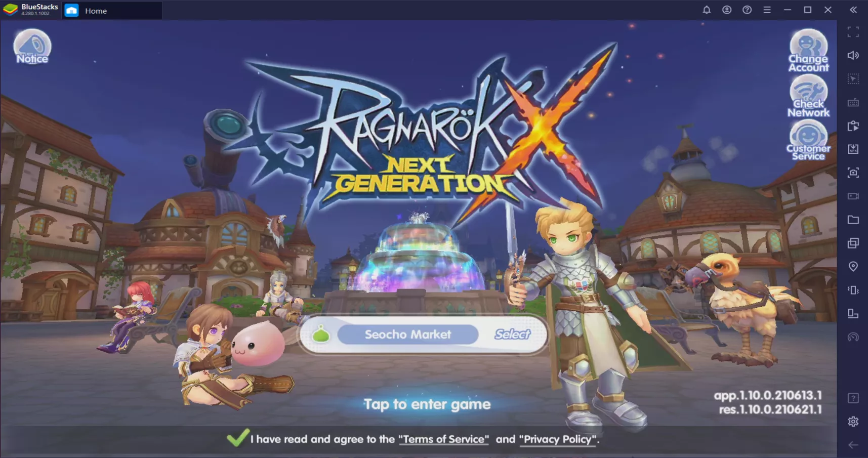Open the BlueStacks screenshot camera icon
Image resolution: width=868 pixels, height=458 pixels.
pyautogui.click(x=853, y=173)
